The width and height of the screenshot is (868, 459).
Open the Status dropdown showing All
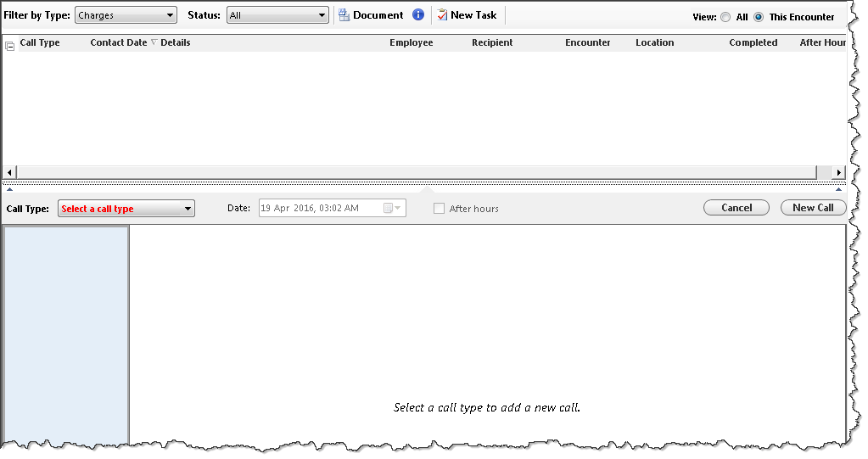(x=277, y=15)
